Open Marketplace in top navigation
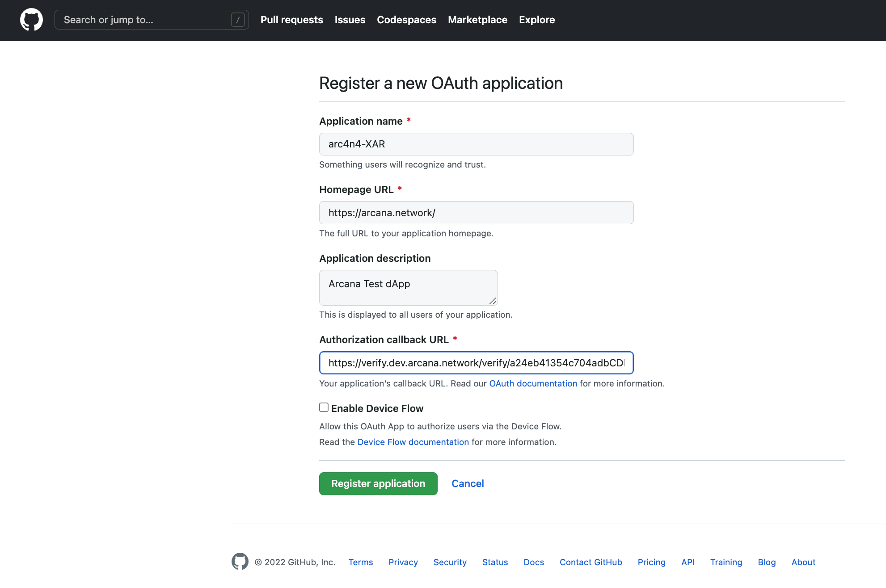The width and height of the screenshot is (886, 588). point(477,20)
